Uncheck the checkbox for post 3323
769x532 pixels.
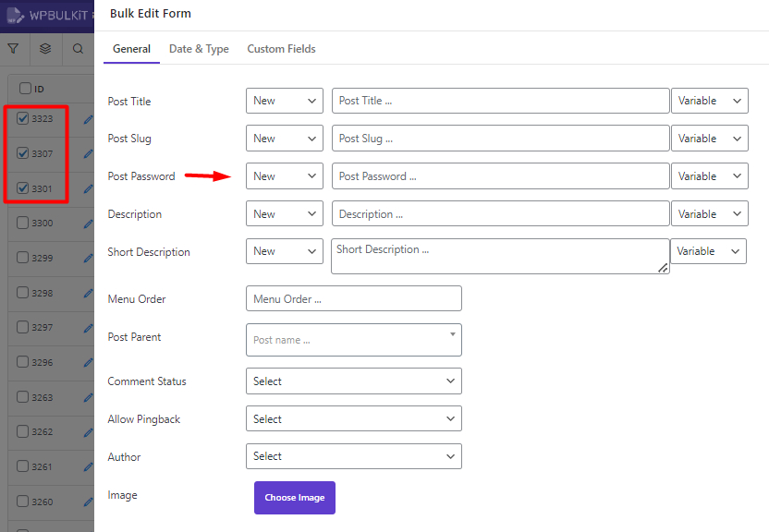point(22,118)
